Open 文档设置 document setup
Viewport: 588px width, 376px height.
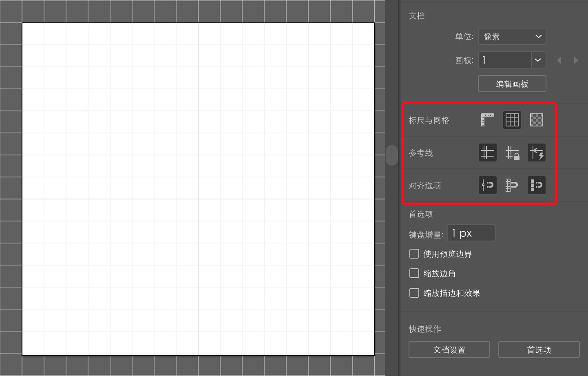tap(449, 349)
